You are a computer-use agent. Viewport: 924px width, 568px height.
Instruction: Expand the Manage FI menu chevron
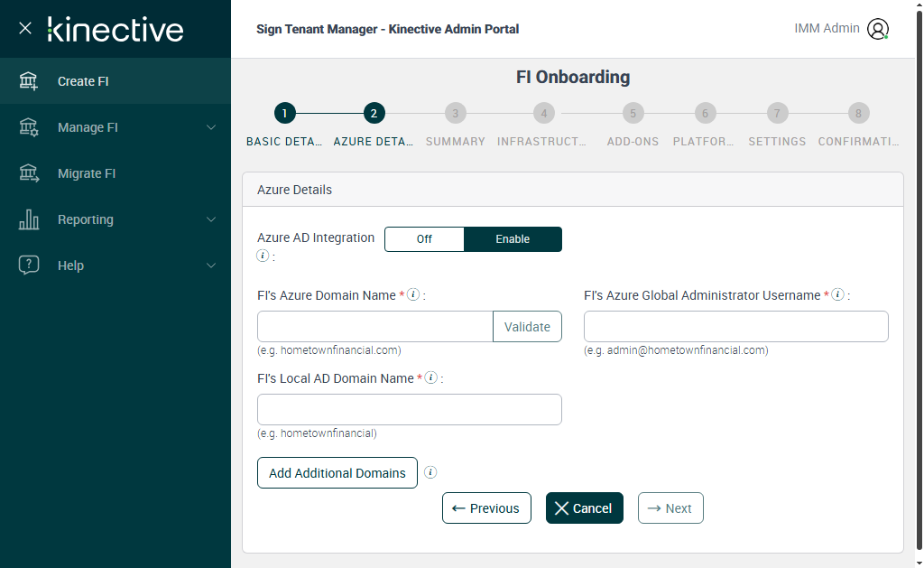click(x=211, y=127)
